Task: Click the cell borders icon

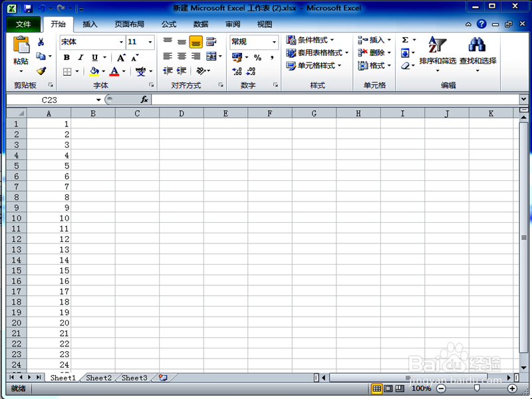Action: pos(67,71)
